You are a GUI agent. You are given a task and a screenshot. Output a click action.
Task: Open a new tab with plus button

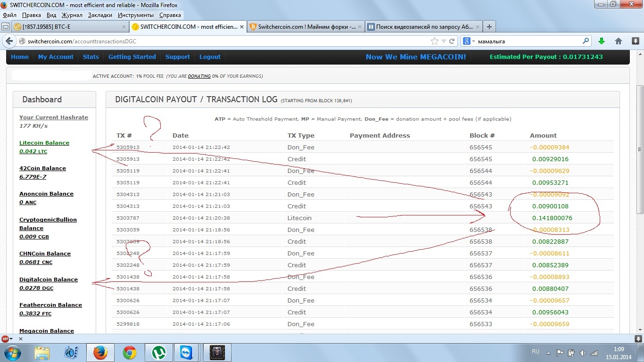click(489, 27)
